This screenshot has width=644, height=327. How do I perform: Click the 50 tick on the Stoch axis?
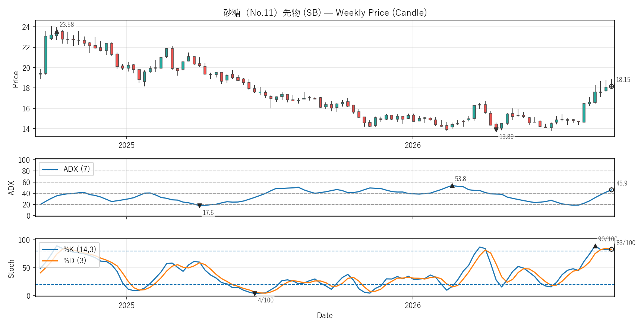click(26, 268)
